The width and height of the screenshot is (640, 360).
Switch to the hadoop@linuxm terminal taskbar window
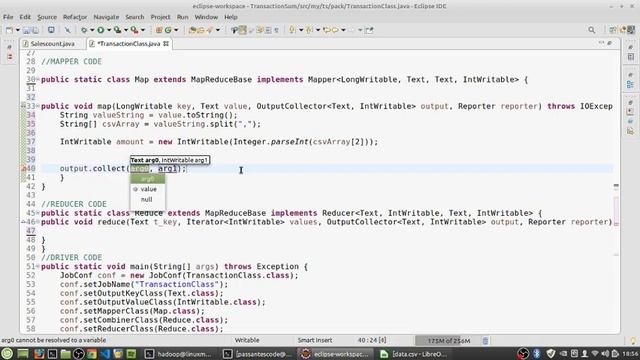pos(178,354)
